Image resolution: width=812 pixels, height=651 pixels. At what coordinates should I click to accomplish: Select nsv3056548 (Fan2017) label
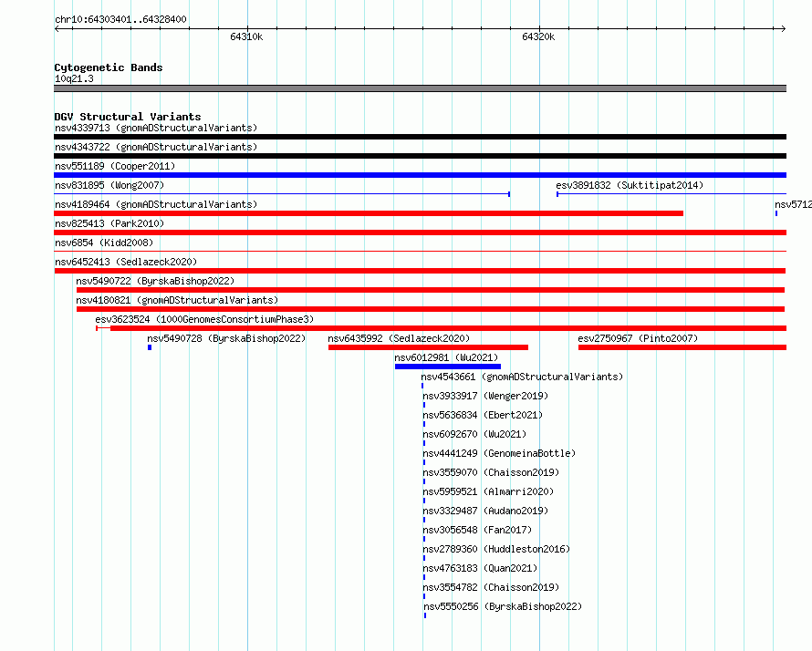477,530
